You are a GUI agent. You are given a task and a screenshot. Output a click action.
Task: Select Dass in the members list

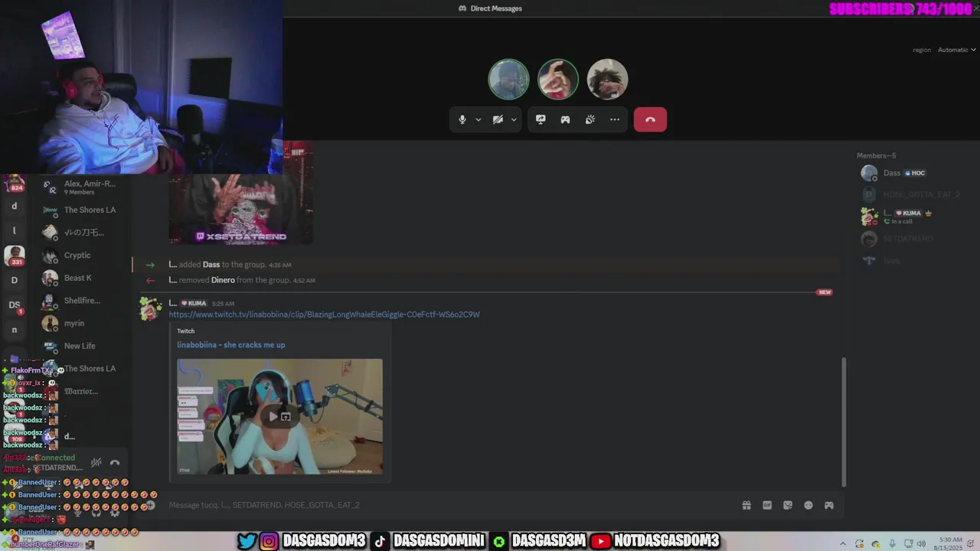911,173
